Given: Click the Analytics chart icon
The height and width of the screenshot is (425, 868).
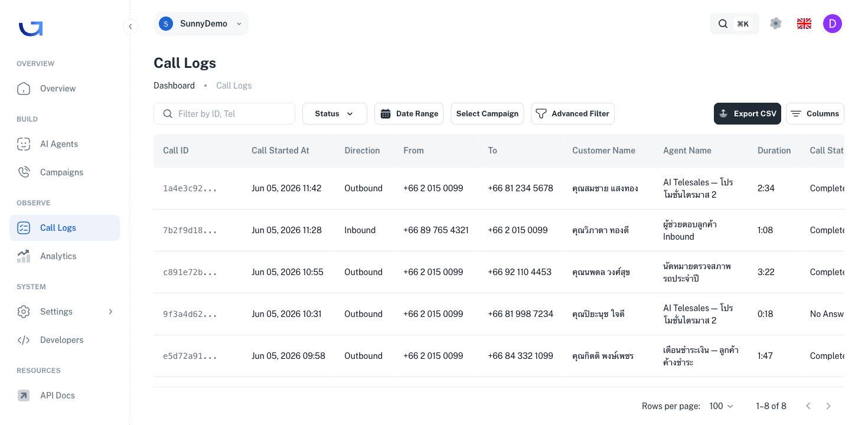Looking at the screenshot, I should (x=24, y=256).
